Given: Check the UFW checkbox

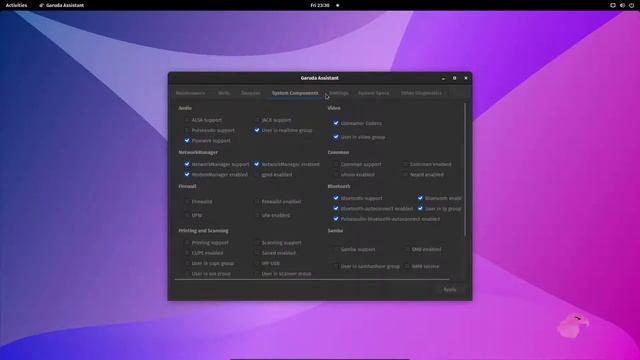Looking at the screenshot, I should coord(187,215).
